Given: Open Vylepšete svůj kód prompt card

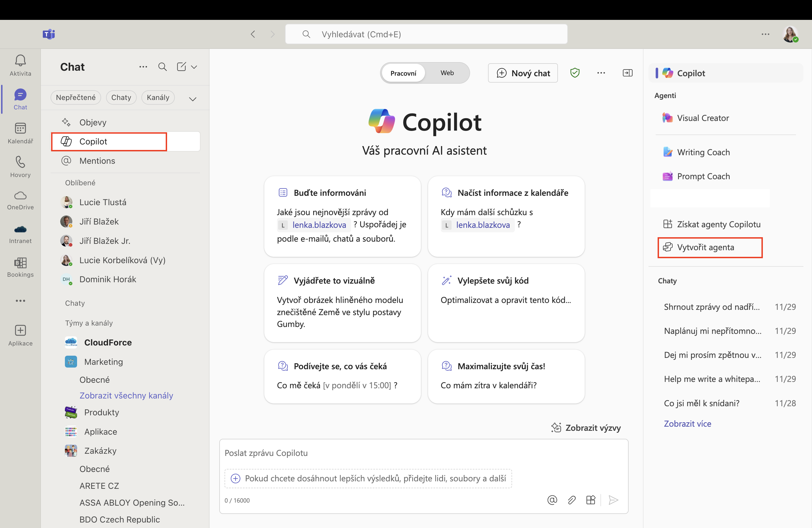Looking at the screenshot, I should [x=506, y=303].
